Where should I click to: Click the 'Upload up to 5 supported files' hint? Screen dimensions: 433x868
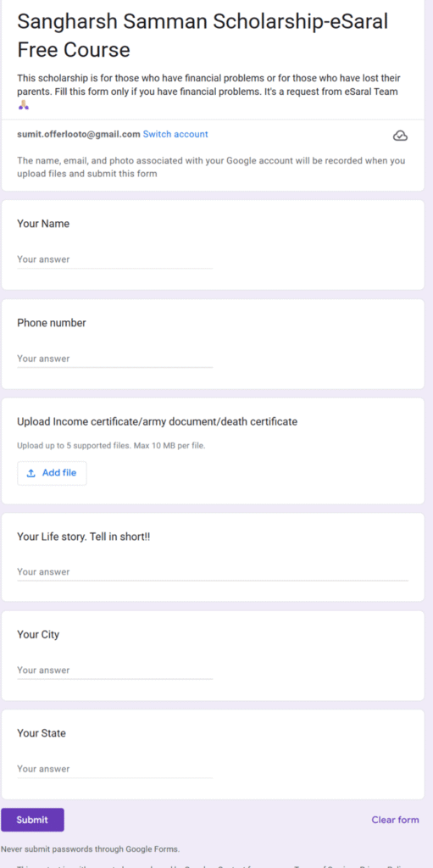point(111,446)
